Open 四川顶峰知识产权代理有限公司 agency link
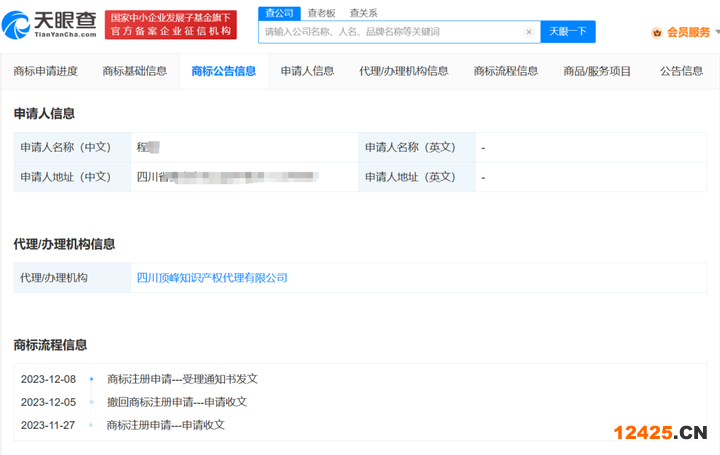This screenshot has width=720, height=455. tap(212, 278)
